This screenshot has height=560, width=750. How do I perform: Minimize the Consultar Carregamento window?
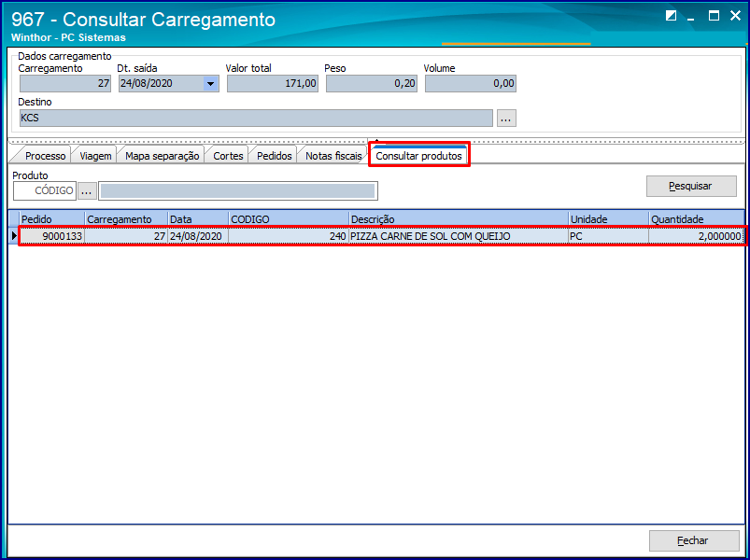(x=690, y=17)
